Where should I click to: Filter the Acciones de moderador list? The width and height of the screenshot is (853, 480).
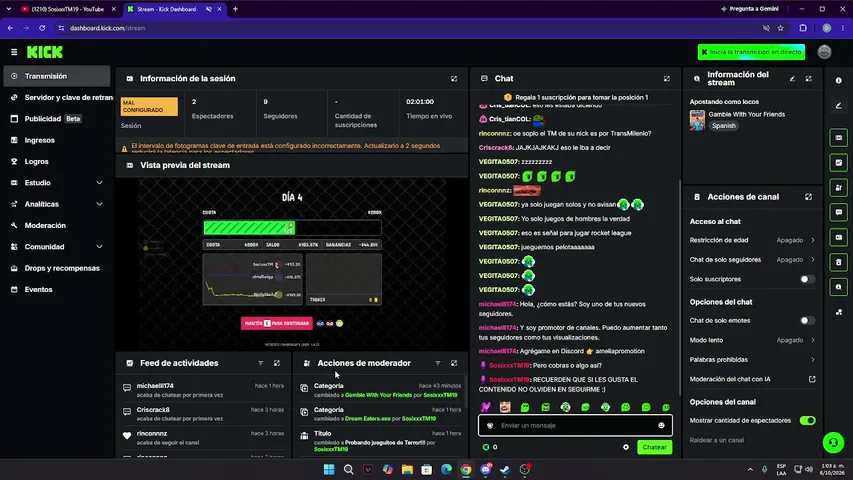point(437,363)
